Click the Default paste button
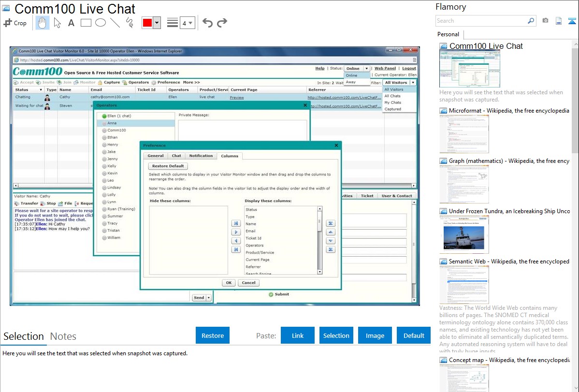Image resolution: width=579 pixels, height=392 pixels. click(x=414, y=335)
